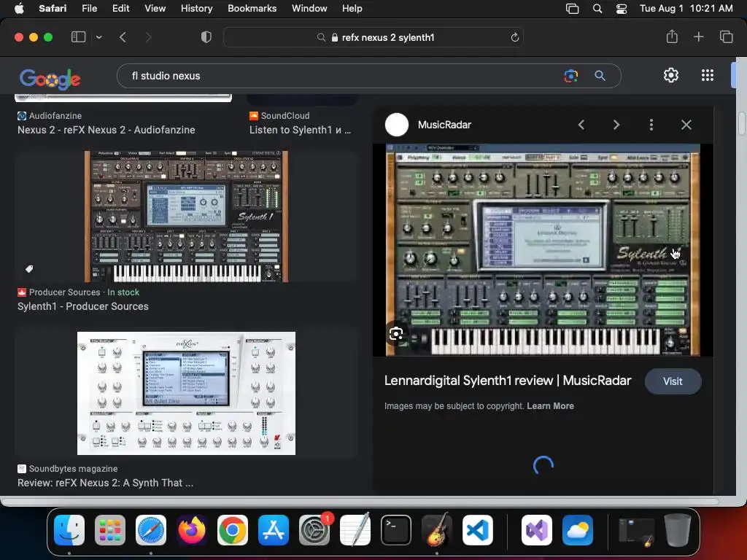This screenshot has width=747, height=560.
Task: Open the SoundCloud Listen to Sylenth1 result
Action: click(x=300, y=130)
